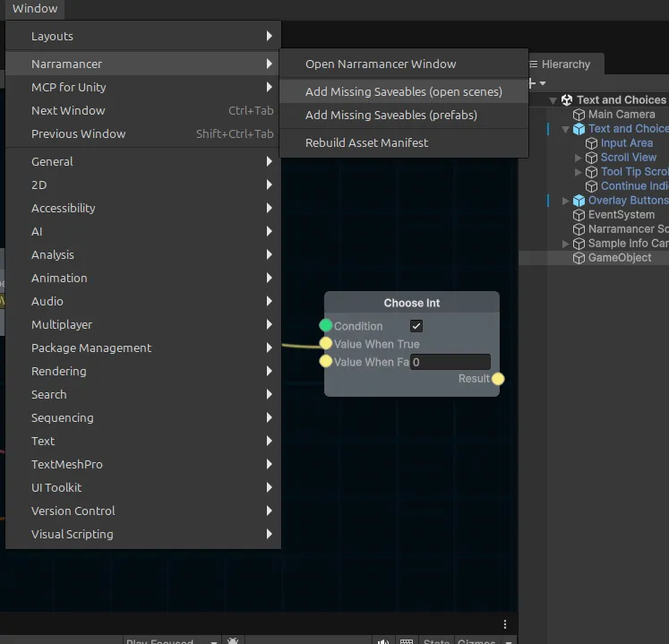Expand the Scroll View tree arrow
This screenshot has width=669, height=644.
click(579, 158)
